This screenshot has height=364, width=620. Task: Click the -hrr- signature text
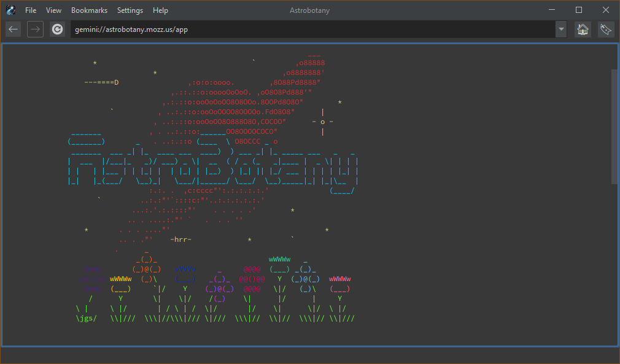180,239
